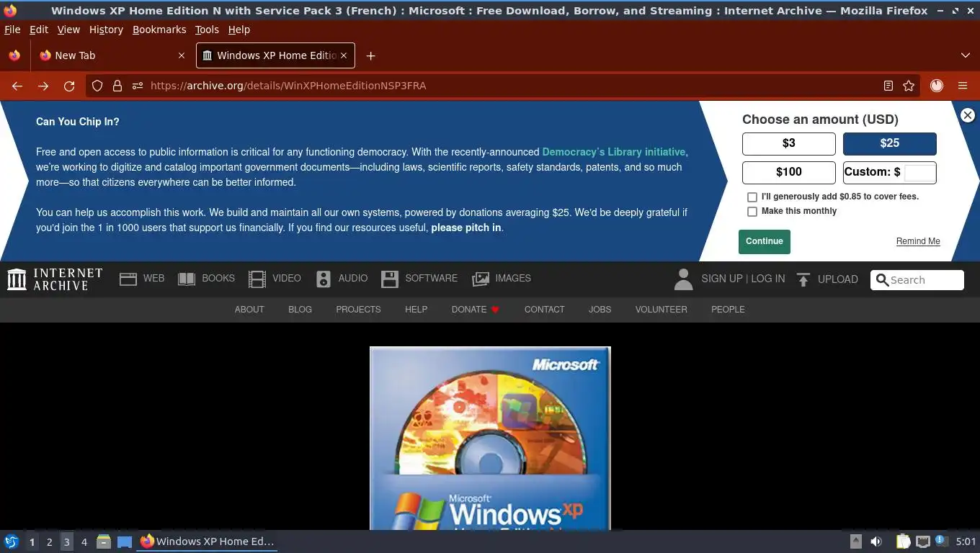Toggle reader view icon
This screenshot has height=553, width=980.
(888, 86)
